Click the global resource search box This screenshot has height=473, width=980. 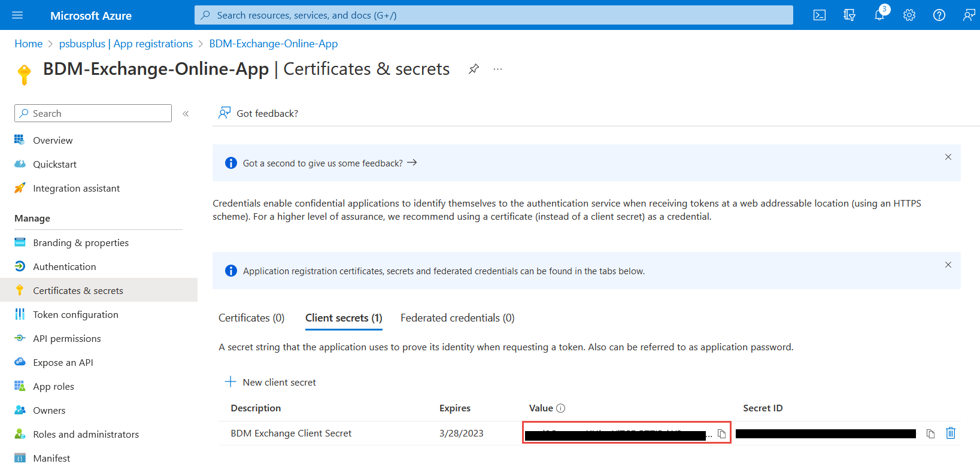(x=493, y=16)
